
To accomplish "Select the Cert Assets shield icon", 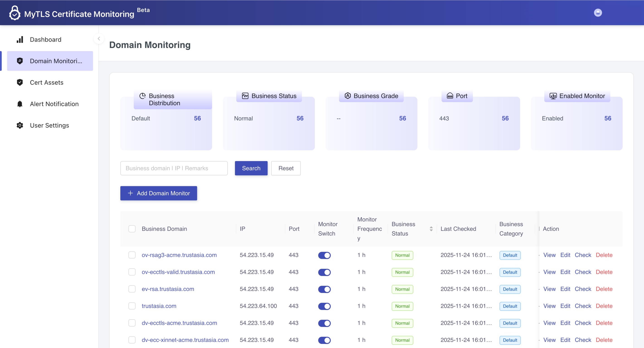I will tap(20, 82).
